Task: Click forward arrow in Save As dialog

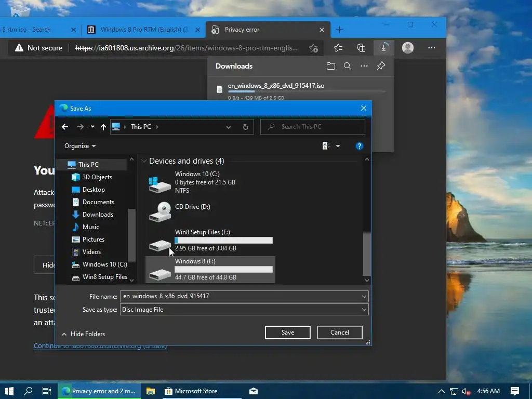Action: click(x=81, y=127)
